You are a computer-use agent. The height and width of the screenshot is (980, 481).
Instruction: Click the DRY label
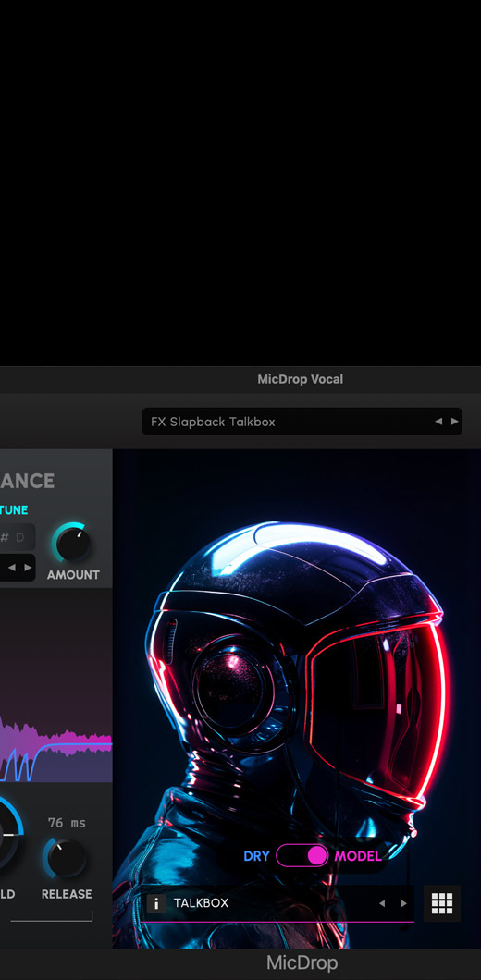click(x=256, y=856)
